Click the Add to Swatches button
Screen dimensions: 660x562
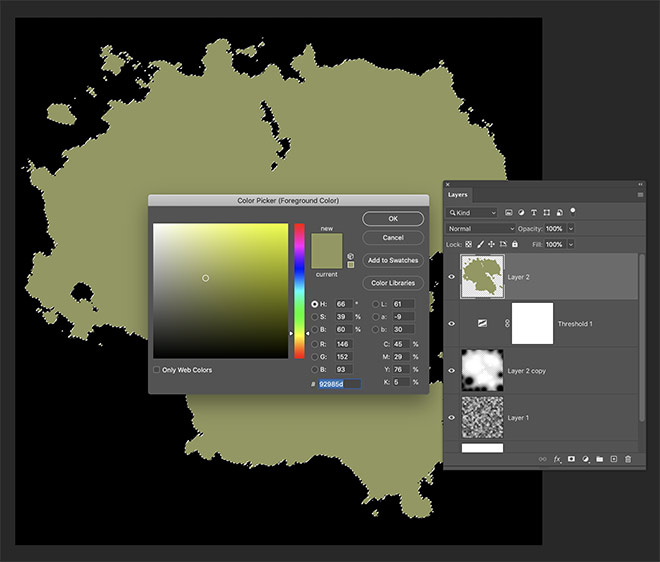click(393, 260)
